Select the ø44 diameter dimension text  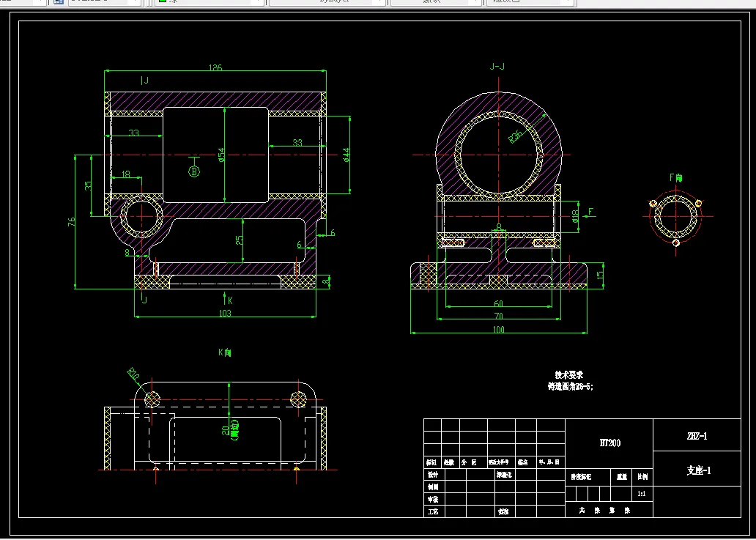(x=346, y=155)
